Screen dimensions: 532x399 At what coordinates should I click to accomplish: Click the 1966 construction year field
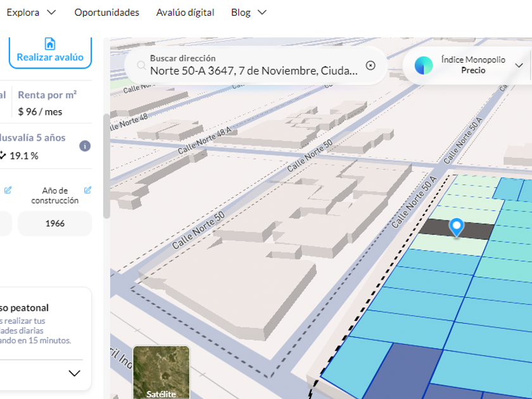click(55, 224)
